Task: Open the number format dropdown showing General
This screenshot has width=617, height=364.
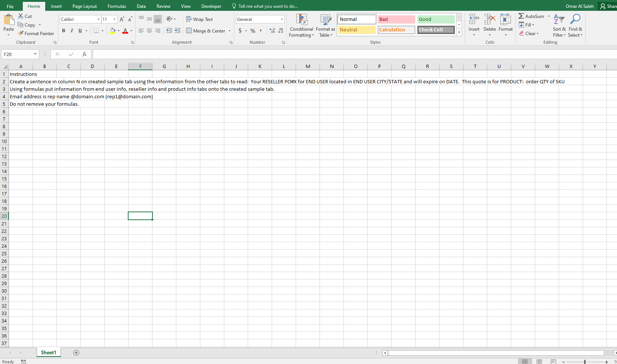Action: (281, 19)
